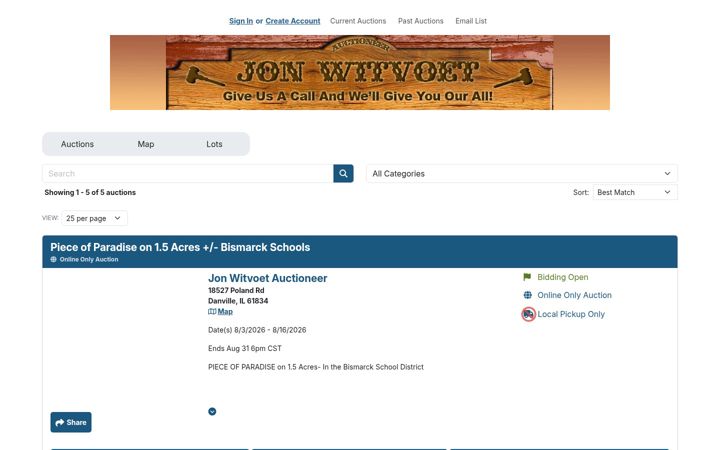Click the Local Pickup Only truck icon
This screenshot has height=450, width=720.
(x=529, y=314)
